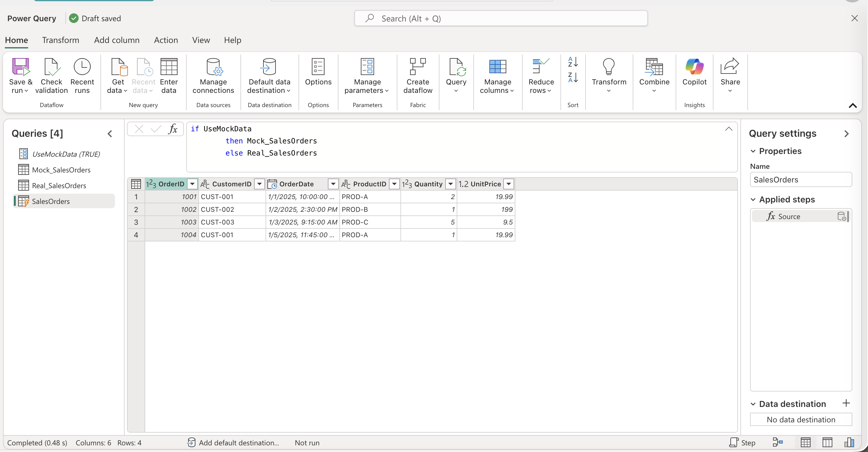The width and height of the screenshot is (868, 452).
Task: Select the Mock_SalesOrders query
Action: coord(64,170)
